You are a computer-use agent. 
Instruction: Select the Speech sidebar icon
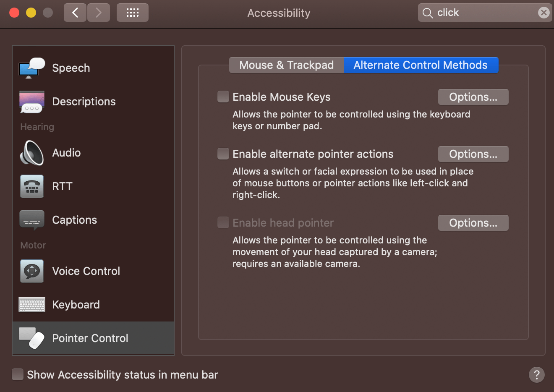(x=31, y=68)
